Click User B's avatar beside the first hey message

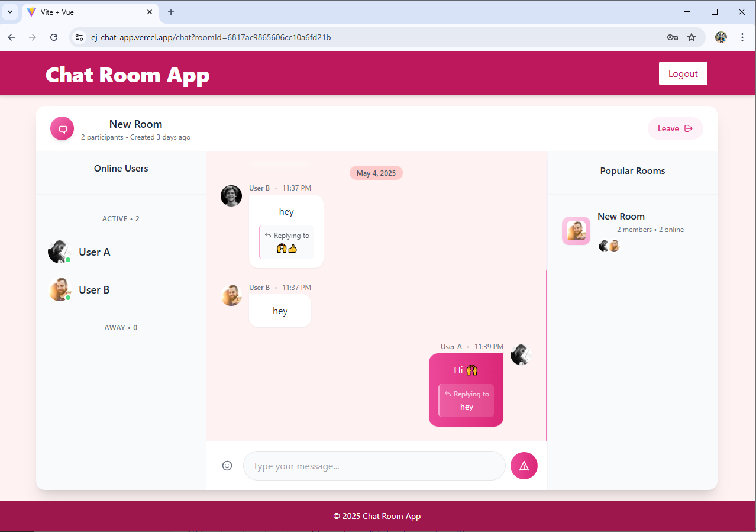231,196
